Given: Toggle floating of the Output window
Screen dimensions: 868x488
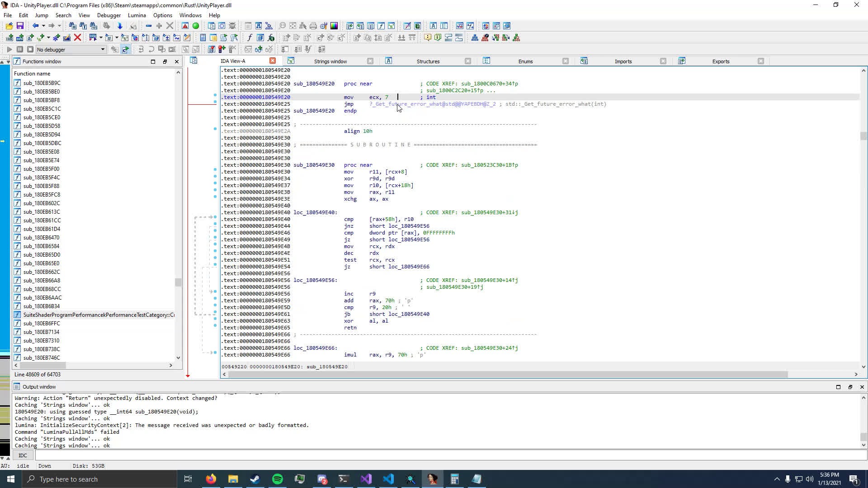Looking at the screenshot, I should tap(850, 387).
